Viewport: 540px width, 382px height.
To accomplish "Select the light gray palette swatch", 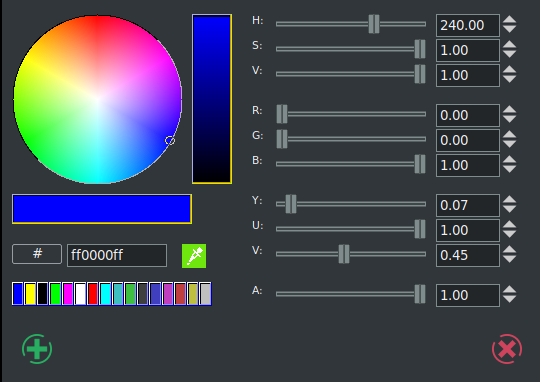I will [x=205, y=293].
